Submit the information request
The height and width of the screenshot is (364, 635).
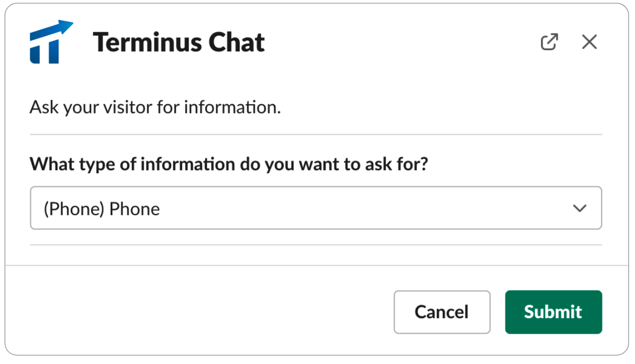point(553,312)
